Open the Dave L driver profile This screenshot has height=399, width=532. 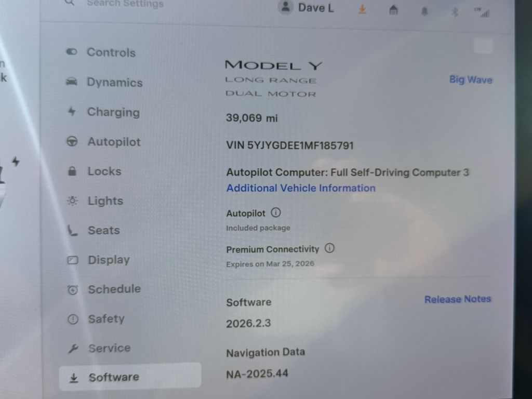tap(307, 8)
